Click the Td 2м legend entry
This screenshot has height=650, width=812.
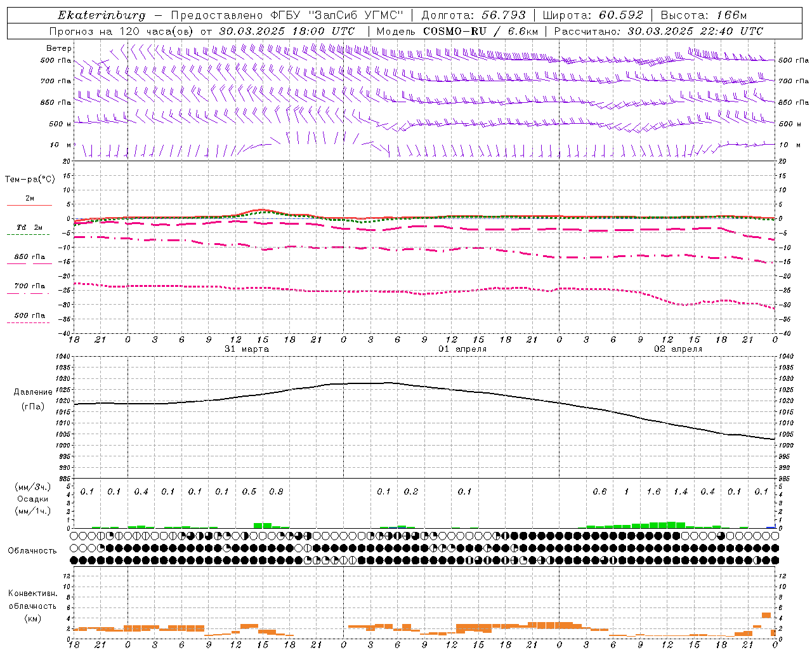[29, 227]
